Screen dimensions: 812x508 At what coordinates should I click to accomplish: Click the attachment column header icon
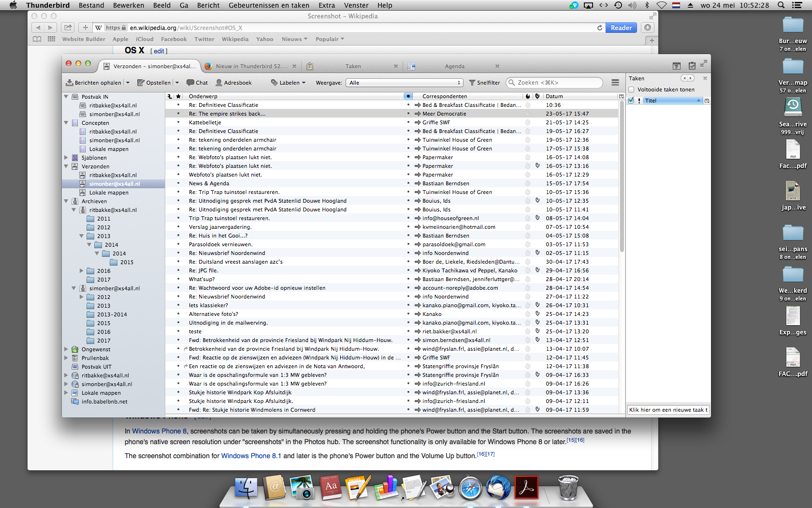click(537, 96)
